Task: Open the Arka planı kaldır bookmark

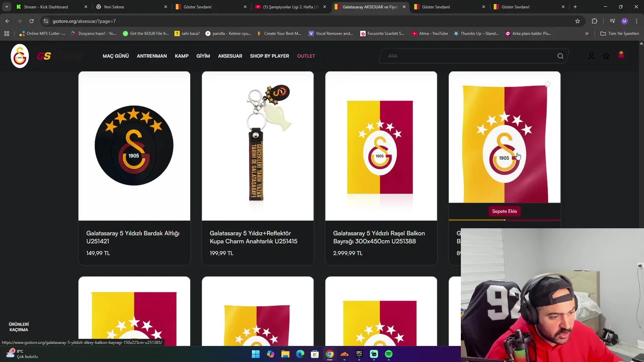Action: 528,33
